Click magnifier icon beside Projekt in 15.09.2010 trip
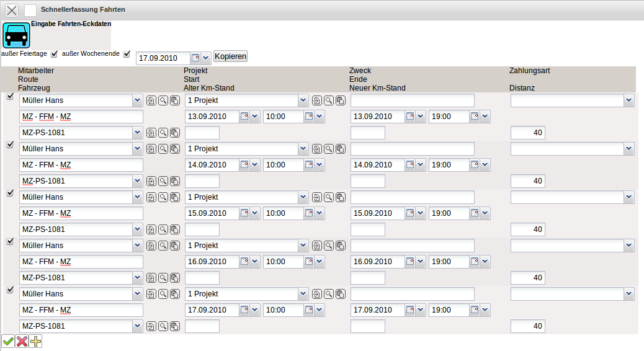The height and width of the screenshot is (351, 644). point(329,197)
